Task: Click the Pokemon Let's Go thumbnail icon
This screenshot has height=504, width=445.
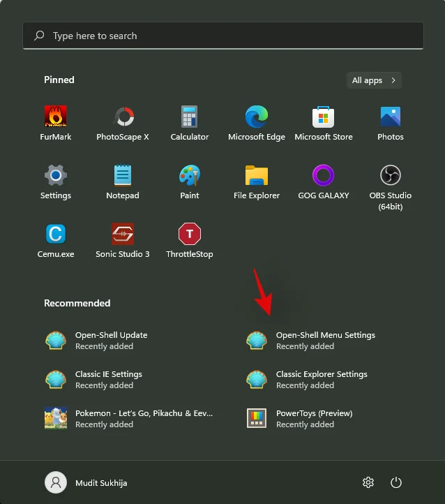Action: coord(56,418)
